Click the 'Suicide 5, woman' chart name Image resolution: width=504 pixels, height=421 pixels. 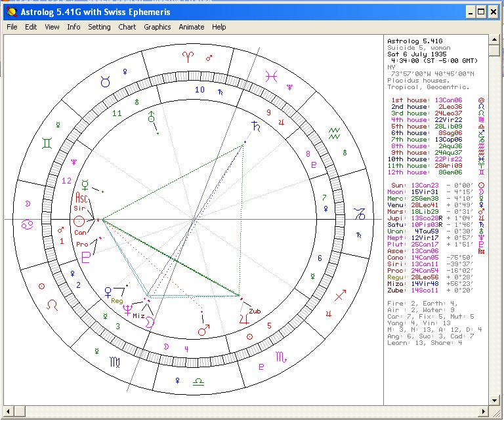point(419,48)
